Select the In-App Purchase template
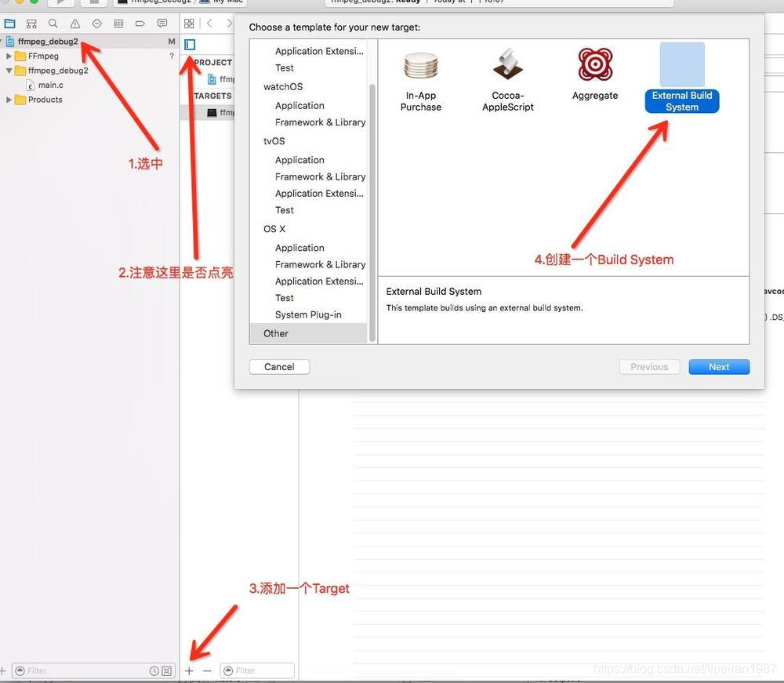The width and height of the screenshot is (784, 683). pos(420,81)
